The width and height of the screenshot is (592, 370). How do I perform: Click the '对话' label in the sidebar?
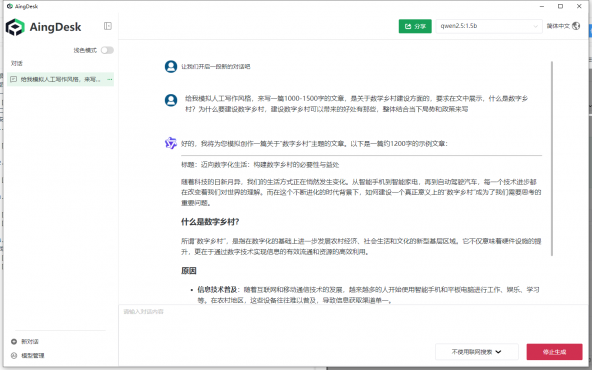(16, 63)
